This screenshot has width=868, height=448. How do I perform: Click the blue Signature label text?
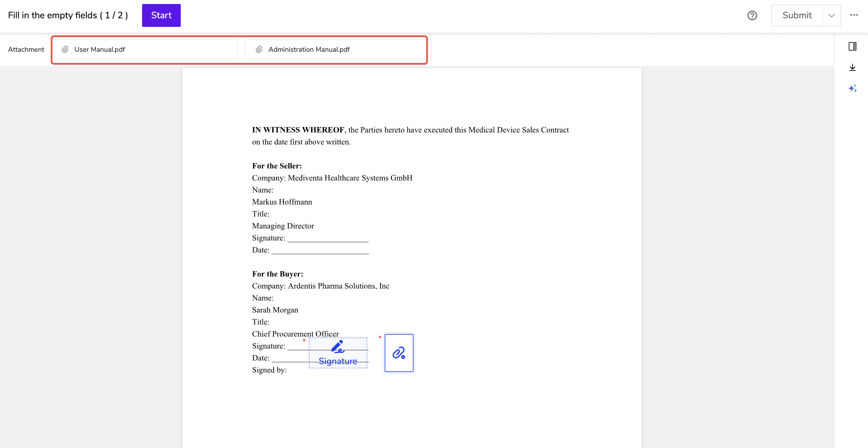338,361
